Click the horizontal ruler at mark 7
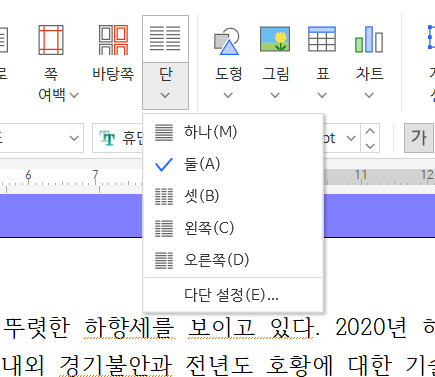Image resolution: width=435 pixels, height=377 pixels. (x=95, y=174)
